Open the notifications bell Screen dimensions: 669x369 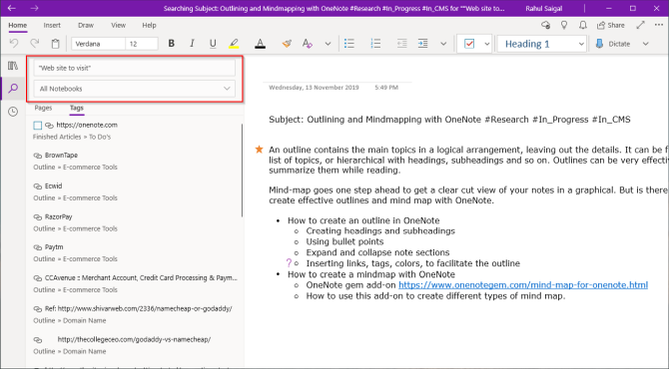coord(583,25)
